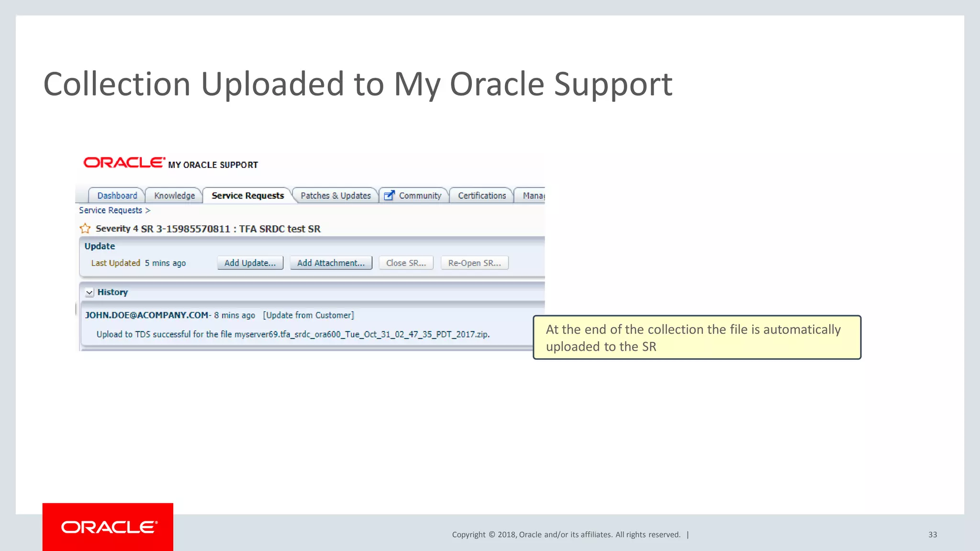
Task: Click the Update section heading
Action: click(x=100, y=246)
